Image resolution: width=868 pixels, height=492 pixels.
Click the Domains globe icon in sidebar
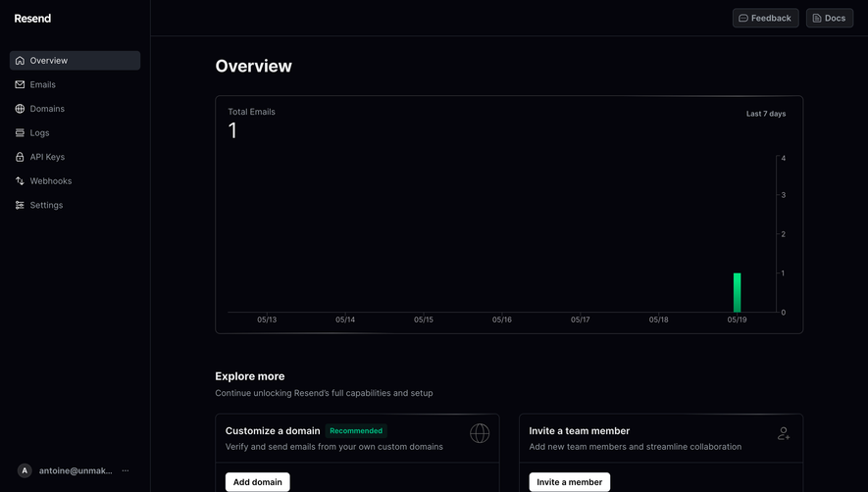[20, 109]
